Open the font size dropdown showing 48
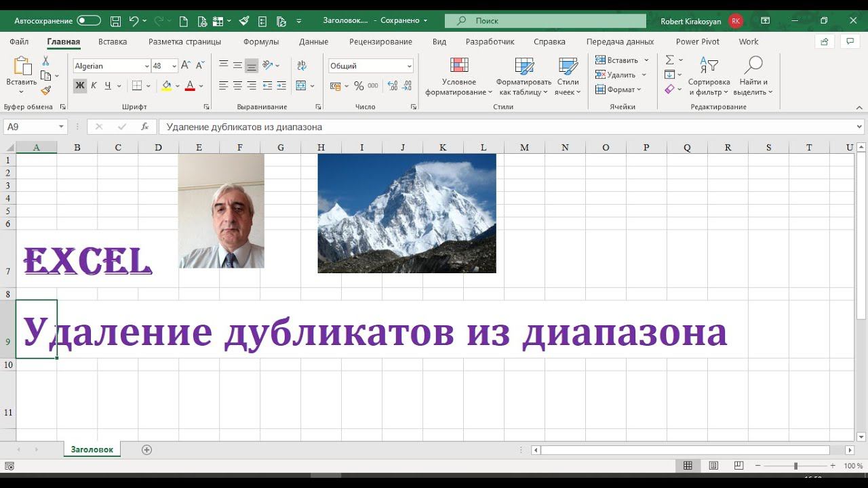Image resolution: width=868 pixels, height=488 pixels. [174, 66]
